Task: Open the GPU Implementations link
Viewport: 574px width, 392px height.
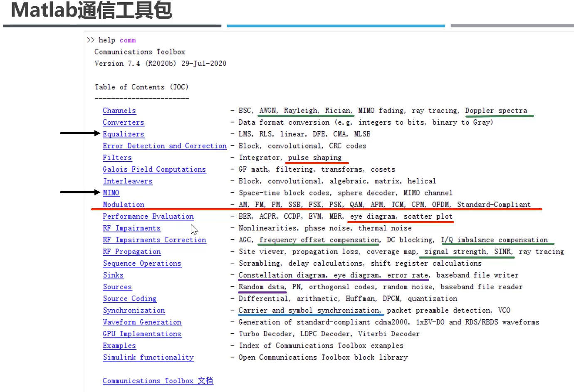Action: (x=142, y=334)
